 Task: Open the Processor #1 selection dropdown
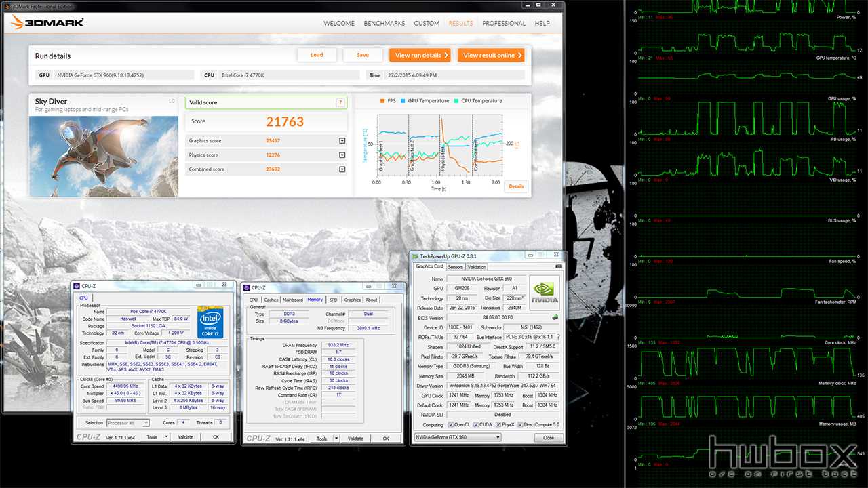tap(127, 423)
